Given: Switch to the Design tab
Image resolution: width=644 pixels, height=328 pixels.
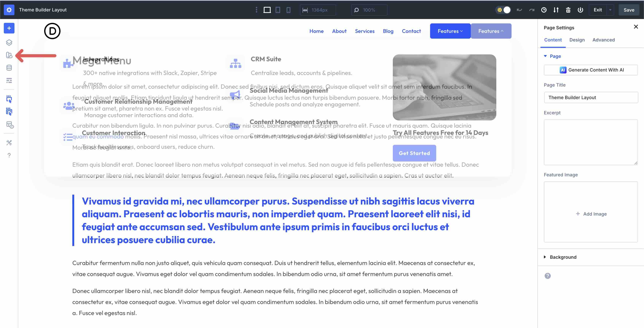Looking at the screenshot, I should tap(577, 40).
